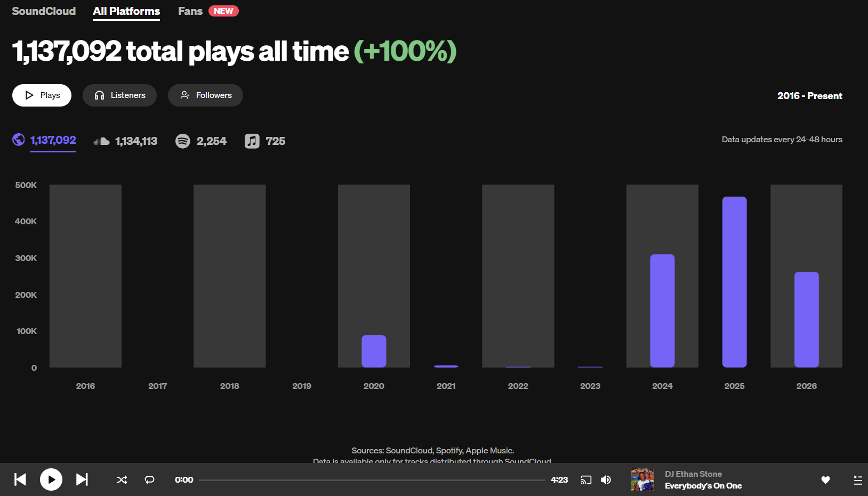The image size is (868, 496).
Task: Skip to next track
Action: click(x=82, y=479)
